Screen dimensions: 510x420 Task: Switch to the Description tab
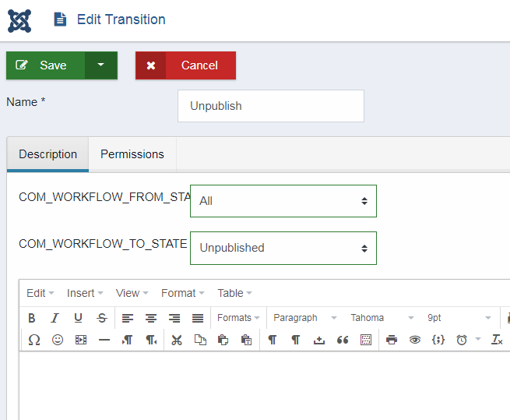pos(47,154)
